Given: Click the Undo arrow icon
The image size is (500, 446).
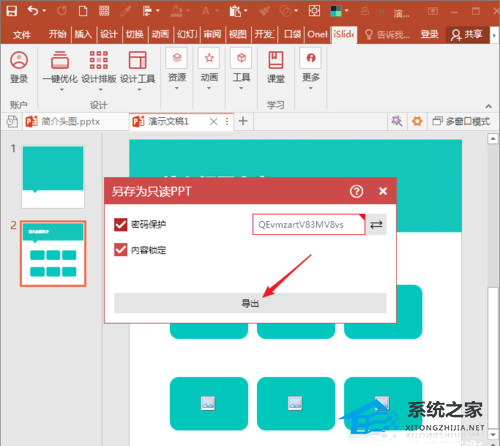Looking at the screenshot, I should [33, 11].
